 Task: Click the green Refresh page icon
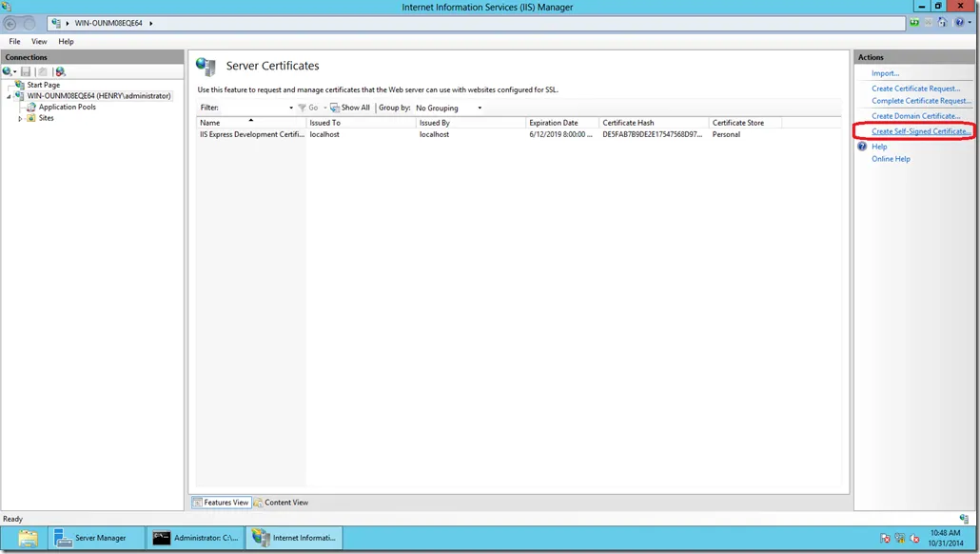[914, 23]
